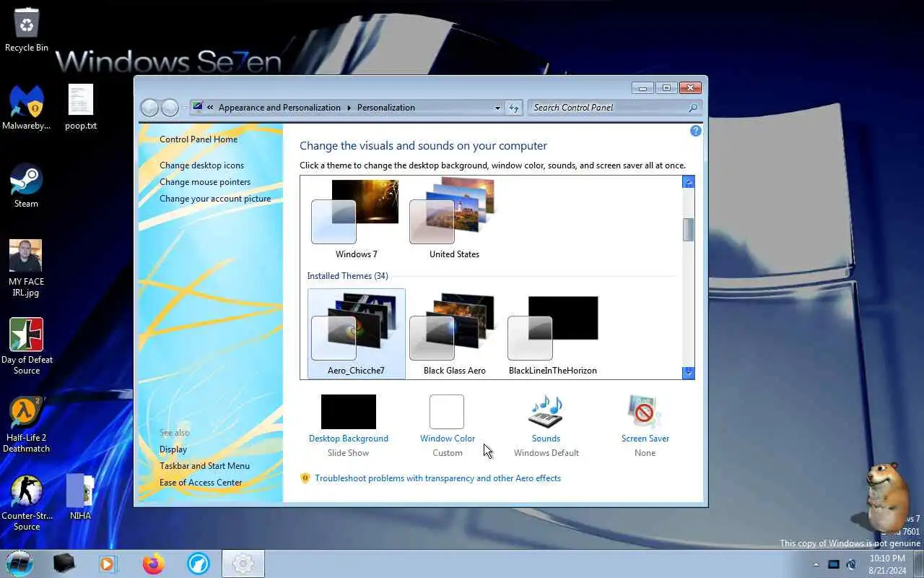Troubleshoot transparency and Aero effects link
This screenshot has height=578, width=924.
[x=437, y=478]
